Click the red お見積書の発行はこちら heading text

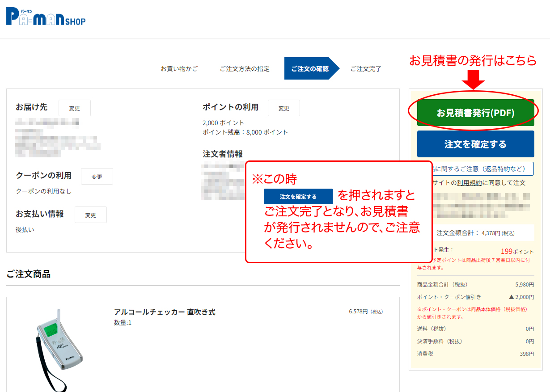click(473, 61)
